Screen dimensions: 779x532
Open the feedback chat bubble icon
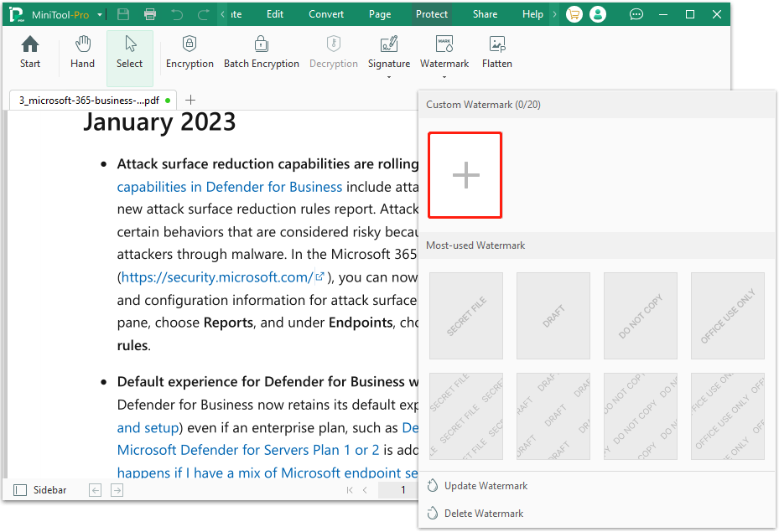(636, 14)
